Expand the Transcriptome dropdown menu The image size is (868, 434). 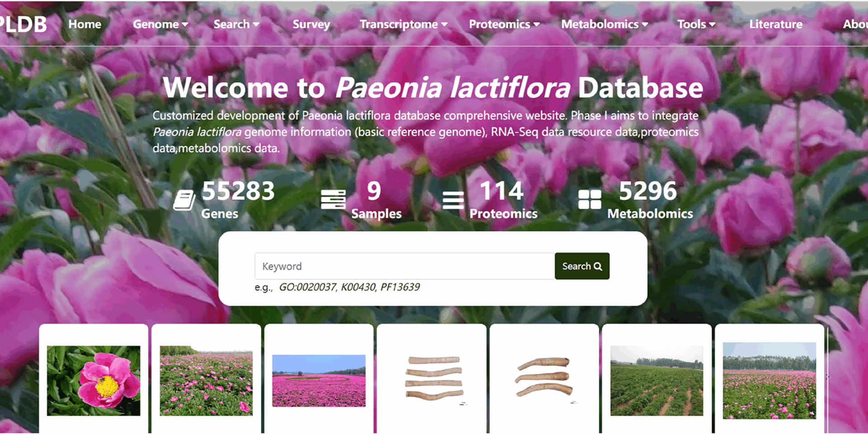(403, 24)
